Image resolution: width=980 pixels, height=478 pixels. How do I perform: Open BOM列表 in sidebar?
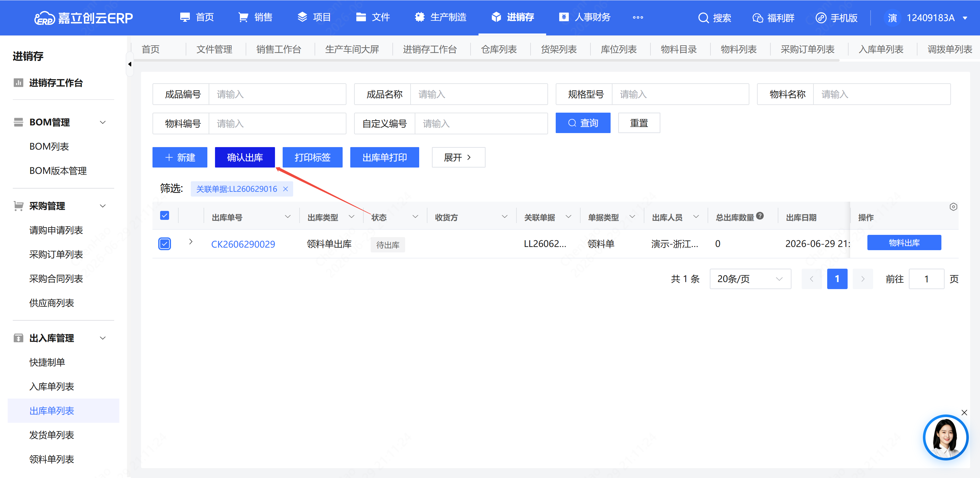49,146
